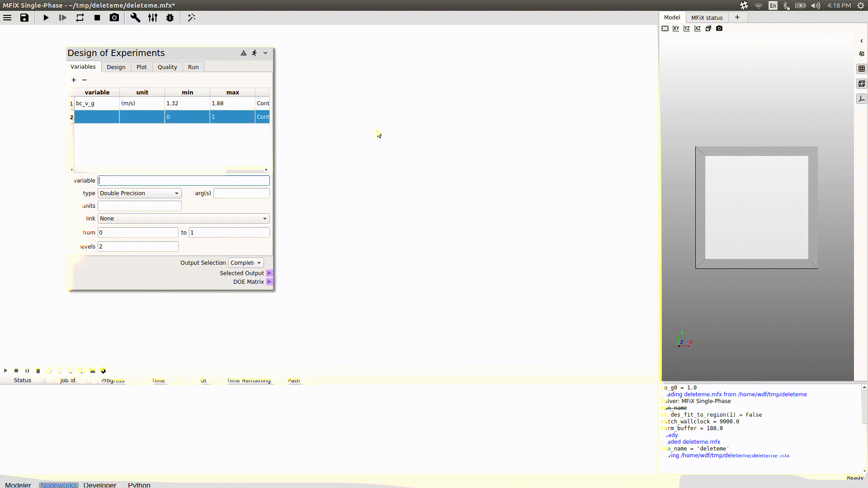The width and height of the screenshot is (868, 488).
Task: Toggle the axes visibility button
Action: pos(862,99)
